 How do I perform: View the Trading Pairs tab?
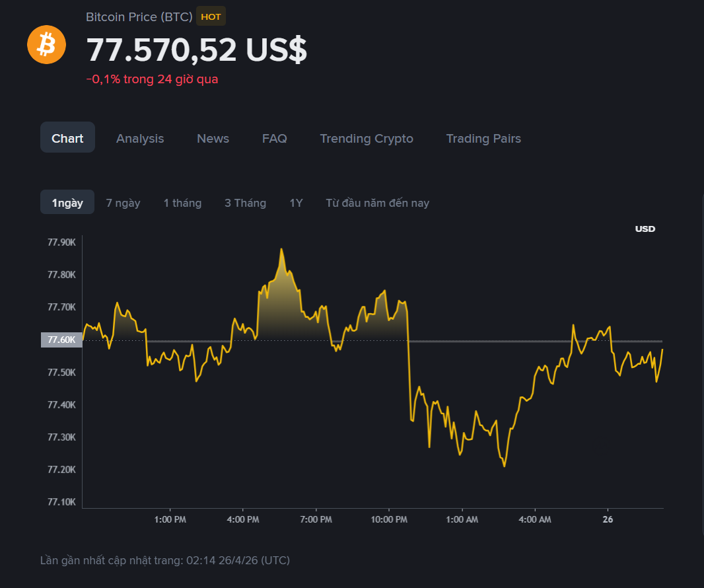[483, 138]
